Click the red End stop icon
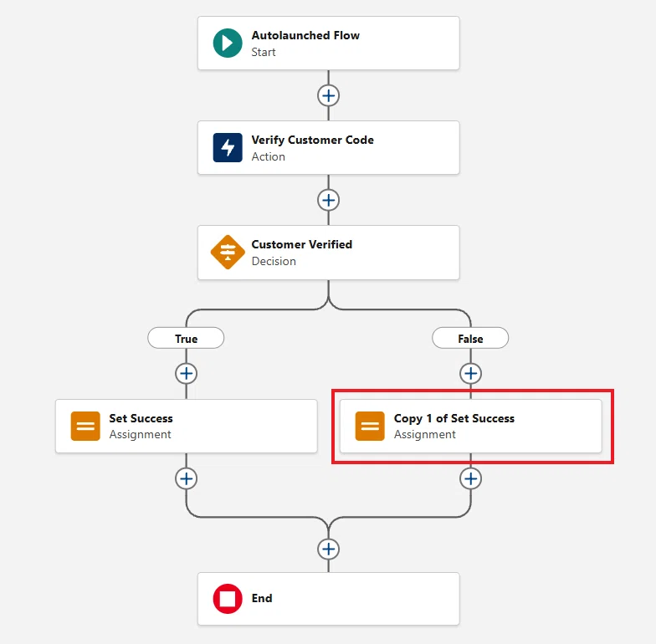Screen dimensions: 656x644 tap(228, 599)
